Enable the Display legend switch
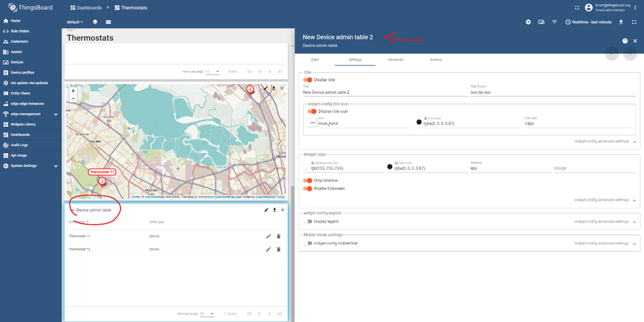The image size is (644, 322). pyautogui.click(x=307, y=221)
